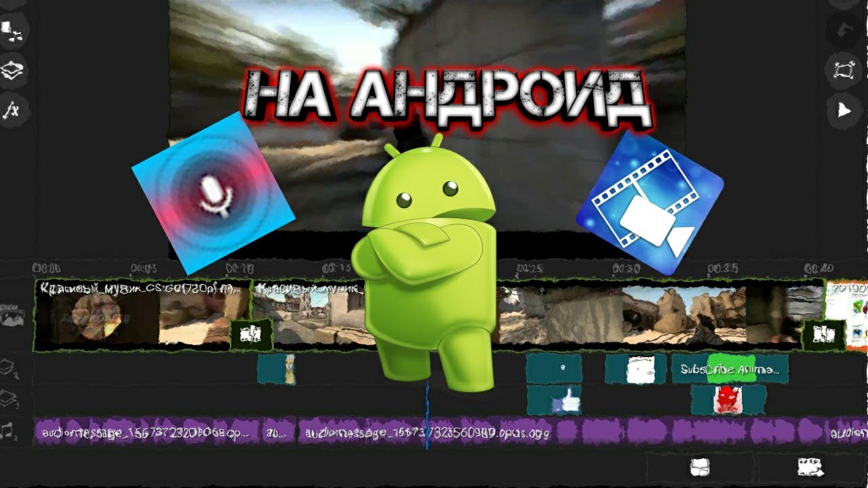Jump to the 00:05 ruler mark
Image resolution: width=868 pixels, height=488 pixels.
144,268
